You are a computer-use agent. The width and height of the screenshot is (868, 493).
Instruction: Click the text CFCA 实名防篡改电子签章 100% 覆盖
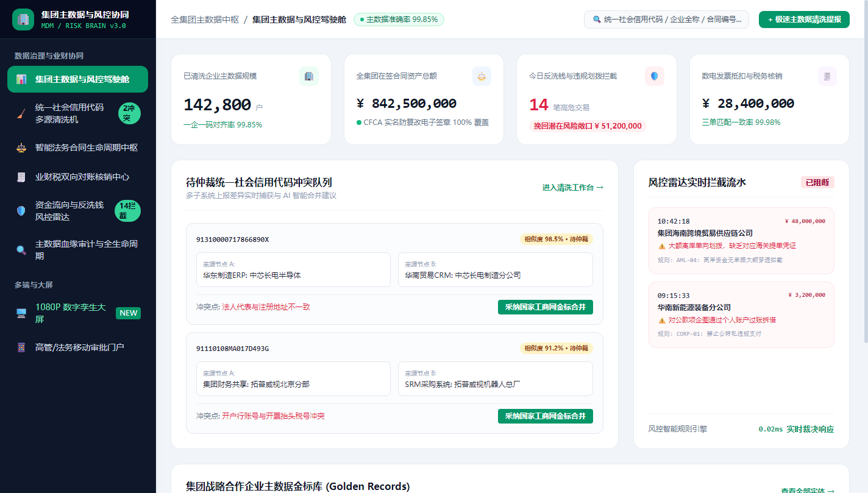[x=422, y=122]
